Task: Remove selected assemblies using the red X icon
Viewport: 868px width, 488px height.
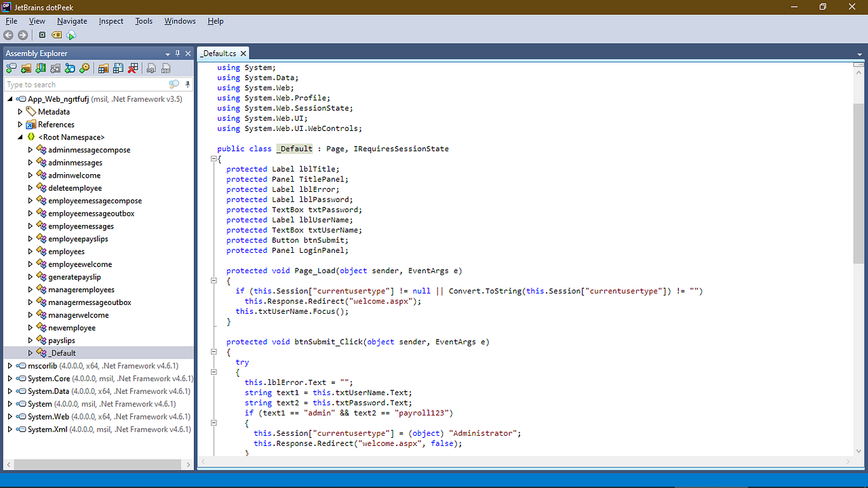Action: [x=133, y=68]
